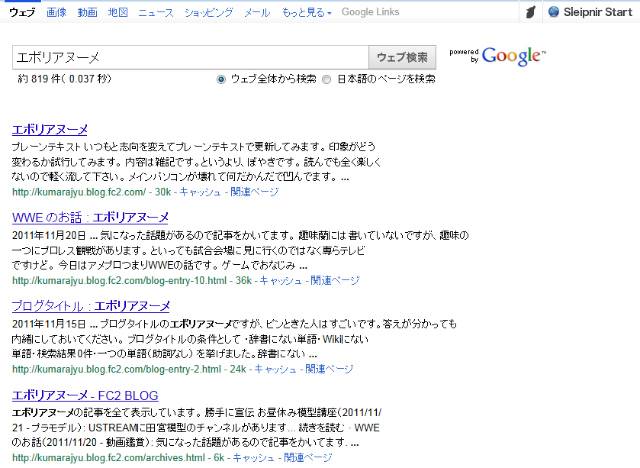The width and height of the screenshot is (640, 468).
Task: Open the ニュース tab
Action: click(x=156, y=13)
